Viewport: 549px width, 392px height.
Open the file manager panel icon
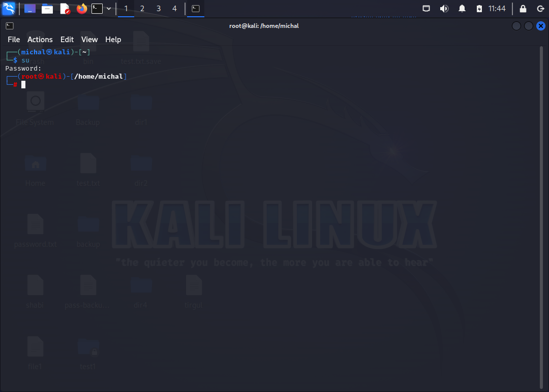[47, 8]
